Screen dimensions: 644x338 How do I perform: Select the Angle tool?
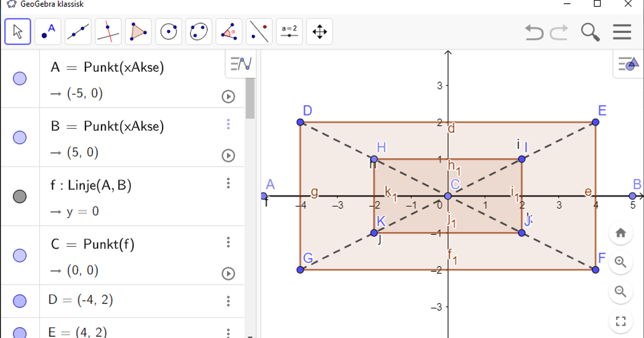(229, 32)
